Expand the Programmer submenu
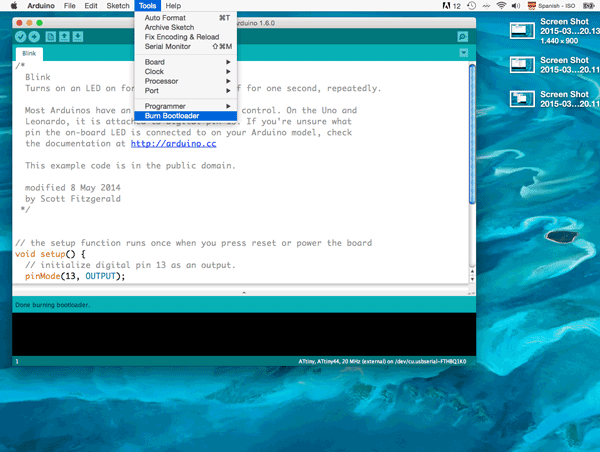 [x=186, y=106]
